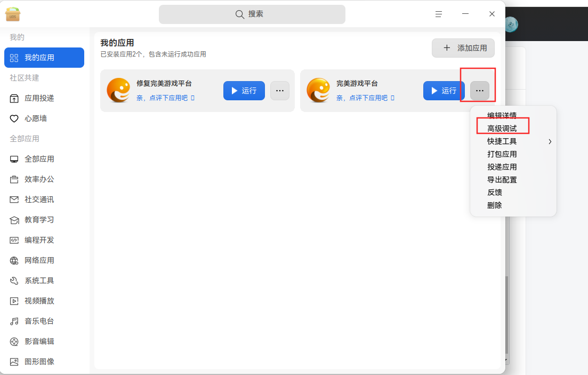Screen dimensions: 588x375
Task: Click the 音乐电台 music note icon
Action: [14, 321]
